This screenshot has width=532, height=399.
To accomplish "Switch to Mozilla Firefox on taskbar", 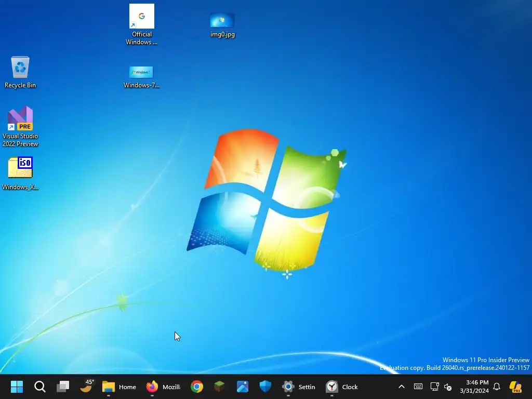I will pyautogui.click(x=163, y=387).
